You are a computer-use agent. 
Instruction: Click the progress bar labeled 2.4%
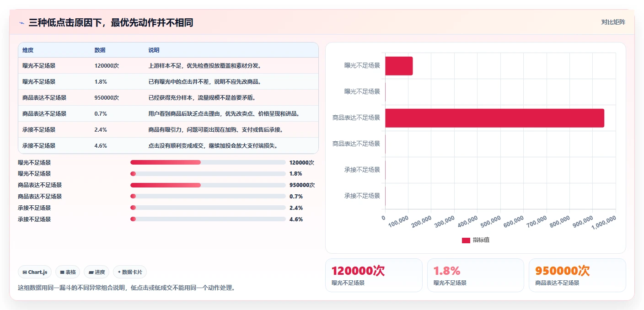208,208
